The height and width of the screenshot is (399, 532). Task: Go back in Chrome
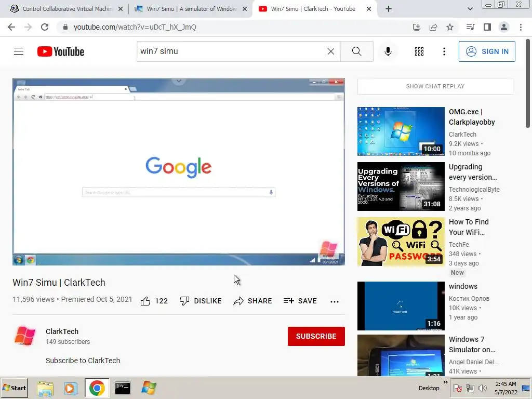click(11, 27)
